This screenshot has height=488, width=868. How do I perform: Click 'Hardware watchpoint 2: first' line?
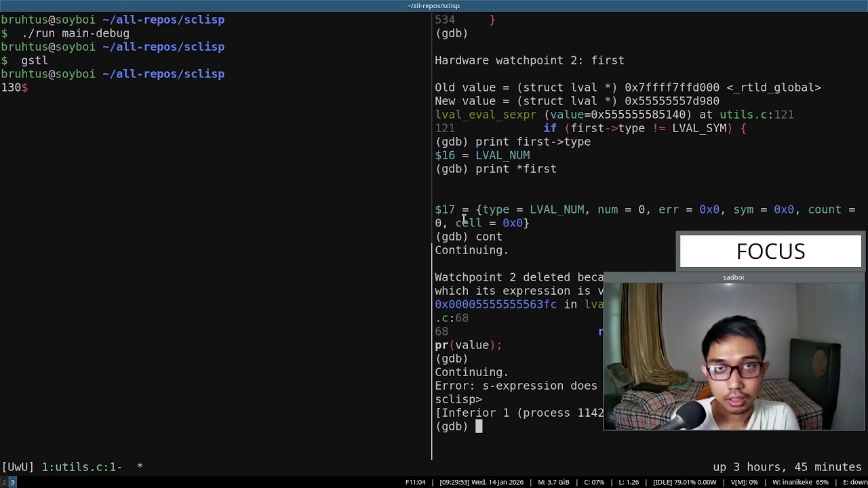point(530,60)
